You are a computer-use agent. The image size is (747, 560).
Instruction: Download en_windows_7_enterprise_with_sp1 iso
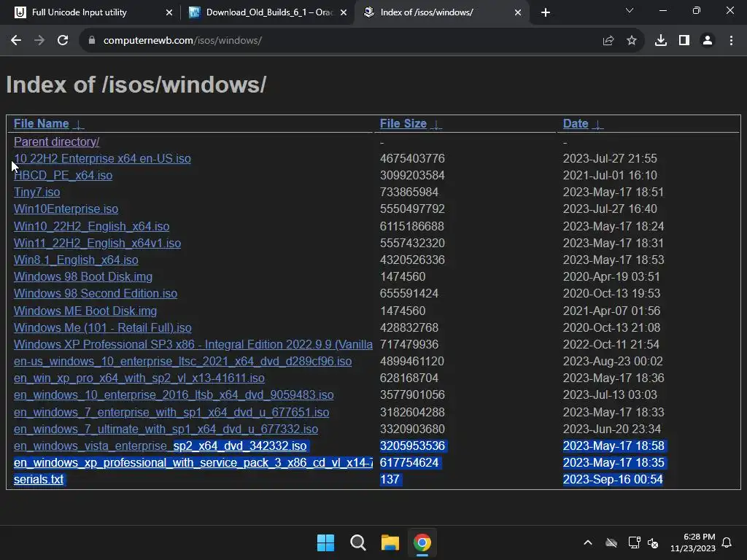tap(171, 413)
